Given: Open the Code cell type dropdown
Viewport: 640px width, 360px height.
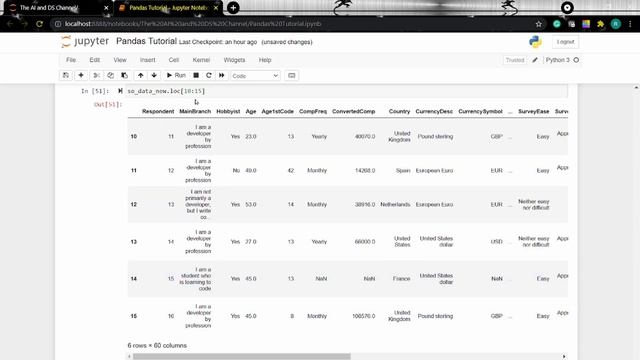Looking at the screenshot, I should [x=255, y=76].
